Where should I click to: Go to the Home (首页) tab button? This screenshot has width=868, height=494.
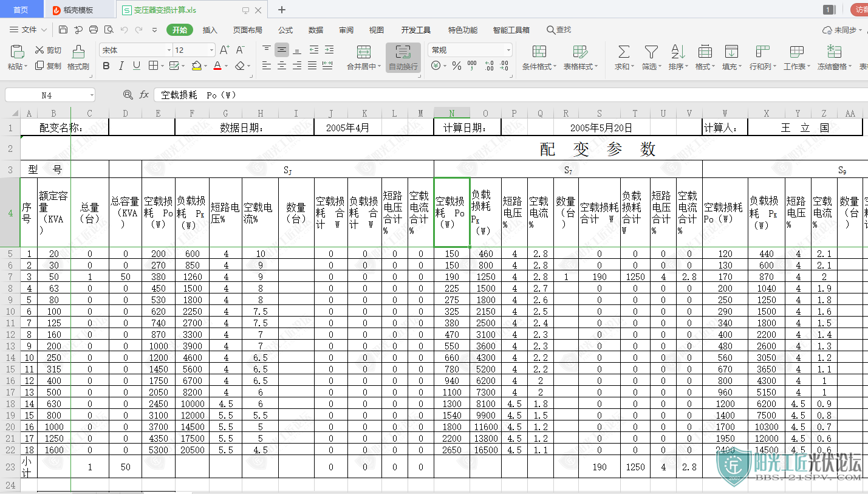[x=21, y=10]
